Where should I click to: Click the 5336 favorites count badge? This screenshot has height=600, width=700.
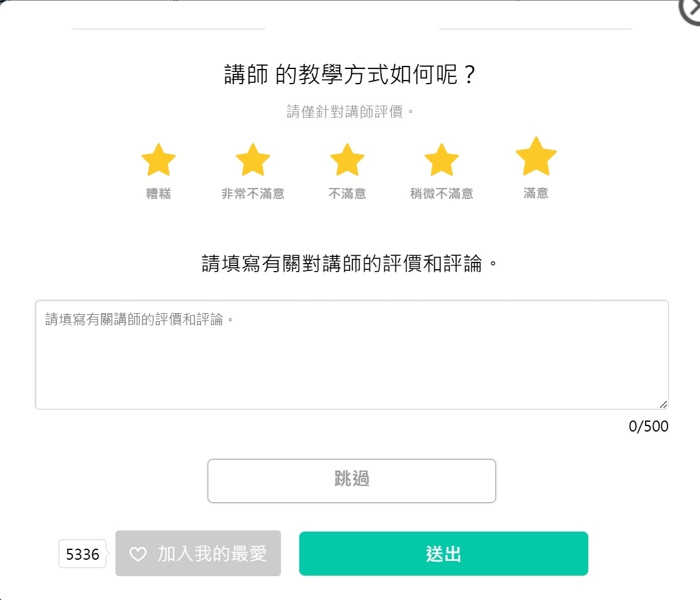82,554
